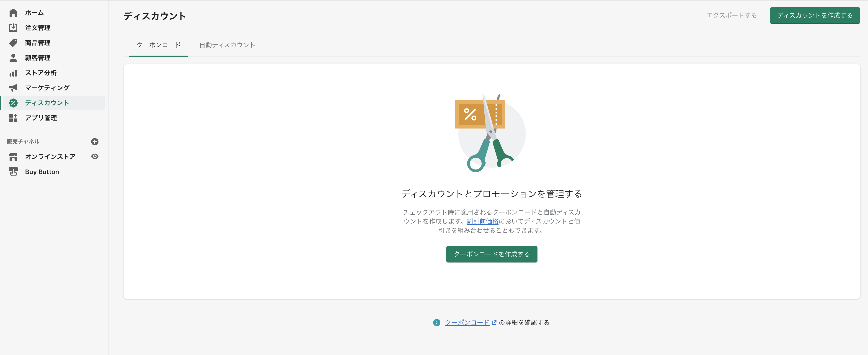Click the ディスカウントを作成する button
Screen dimensions: 868x355
point(814,15)
